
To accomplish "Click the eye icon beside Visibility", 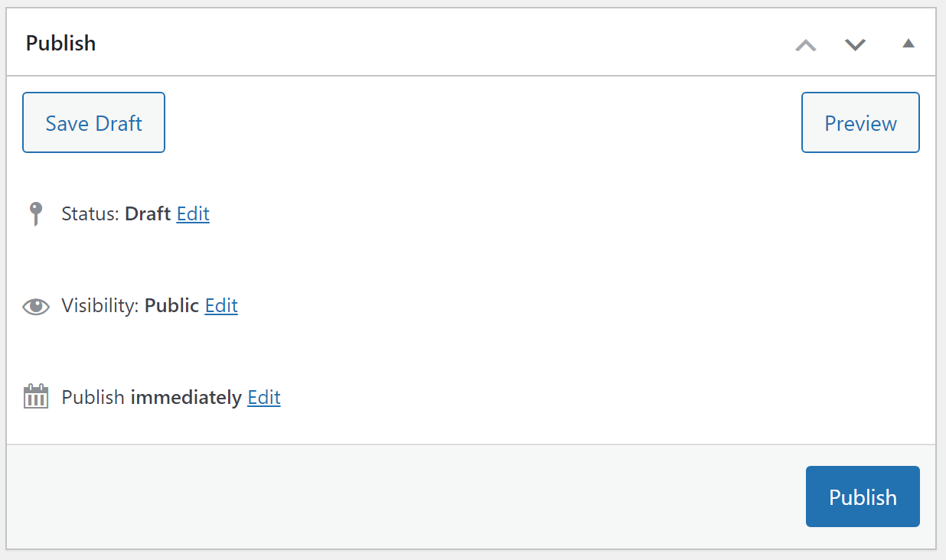I will click(35, 305).
